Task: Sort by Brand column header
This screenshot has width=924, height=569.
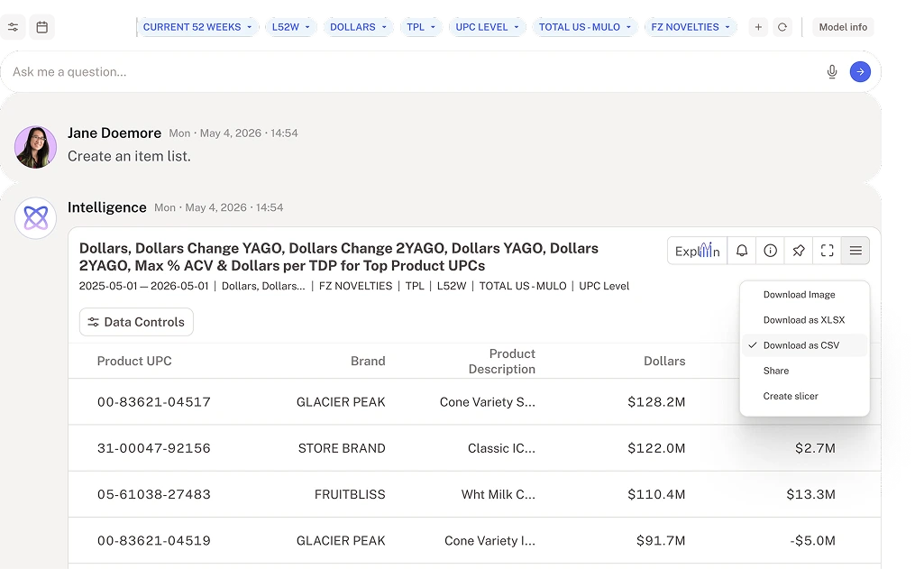Action: point(368,361)
